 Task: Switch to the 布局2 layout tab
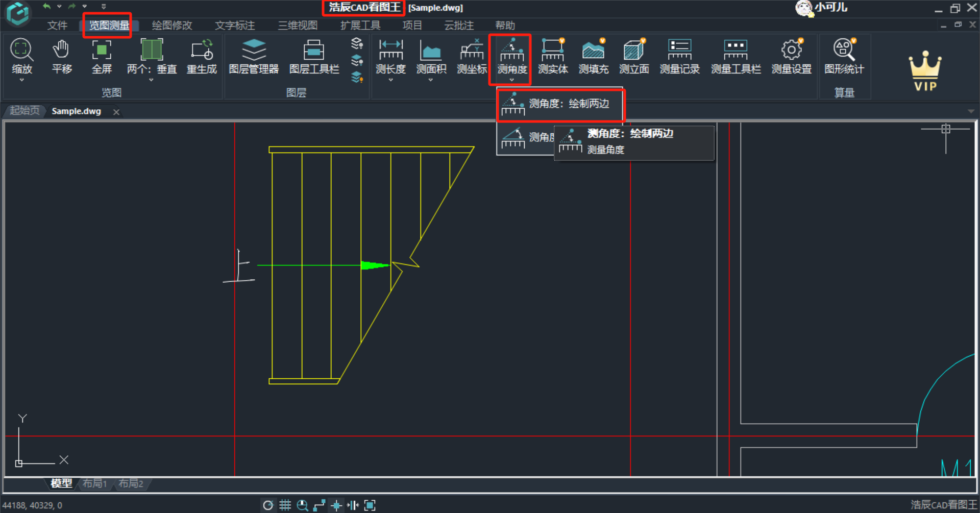131,483
